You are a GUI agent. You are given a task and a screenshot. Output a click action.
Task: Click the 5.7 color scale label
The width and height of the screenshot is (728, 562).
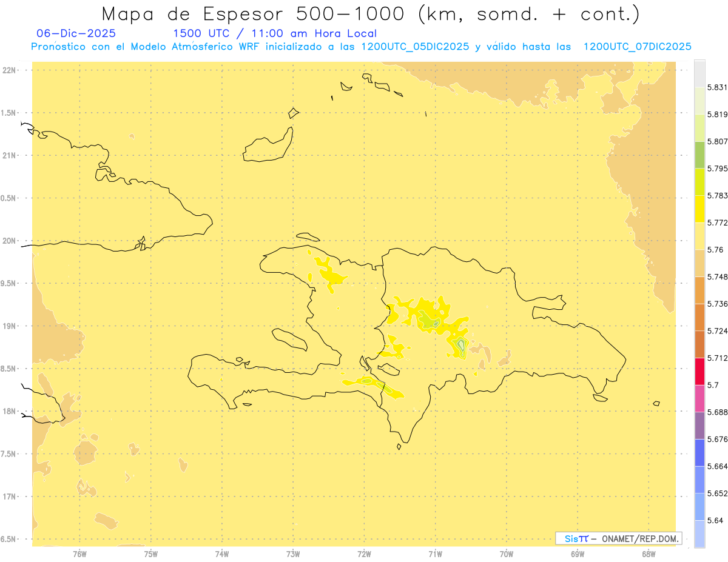(x=713, y=385)
